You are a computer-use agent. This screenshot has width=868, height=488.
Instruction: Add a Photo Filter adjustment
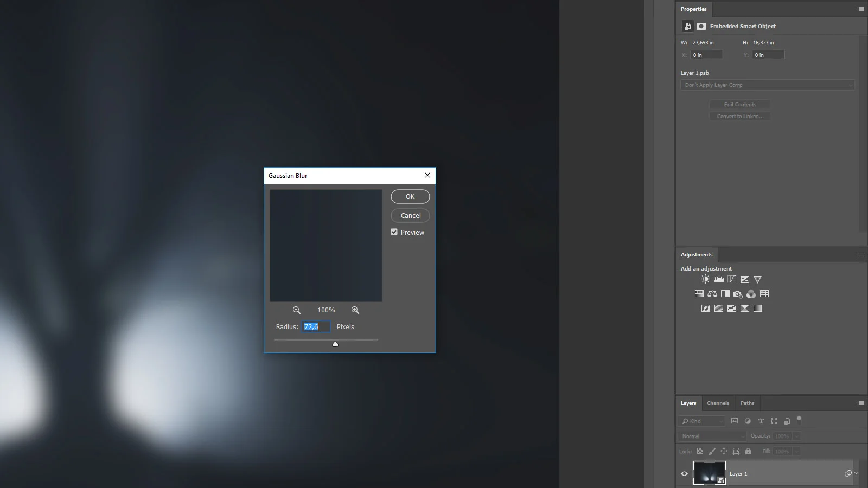click(738, 294)
